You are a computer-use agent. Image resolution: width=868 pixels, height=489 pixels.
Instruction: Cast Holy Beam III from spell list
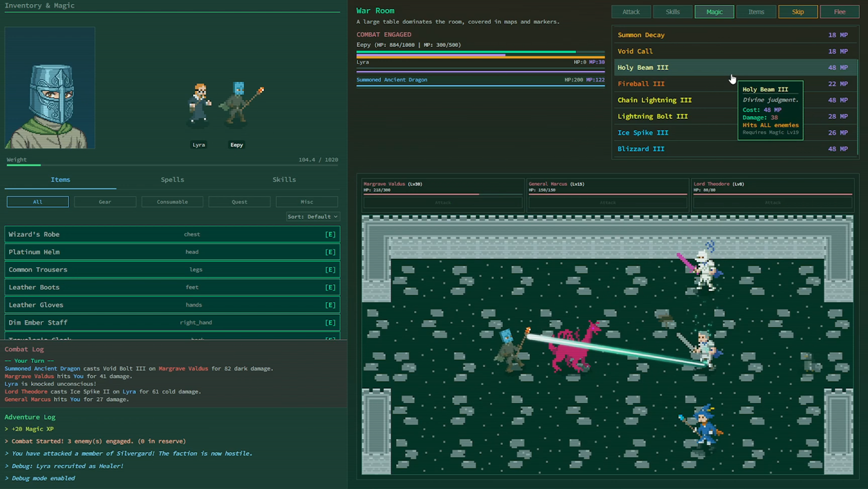tap(643, 68)
